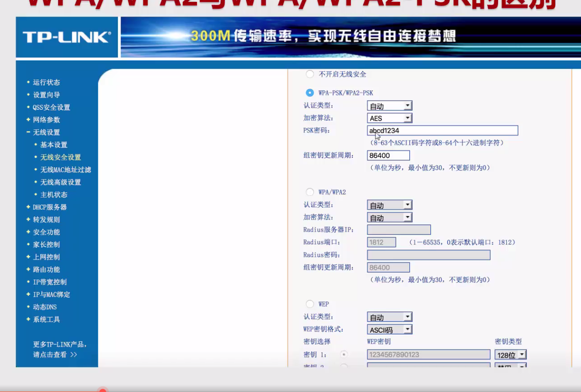Expand 网络参数 menu
Viewport: 581px width, 392px height.
46,120
